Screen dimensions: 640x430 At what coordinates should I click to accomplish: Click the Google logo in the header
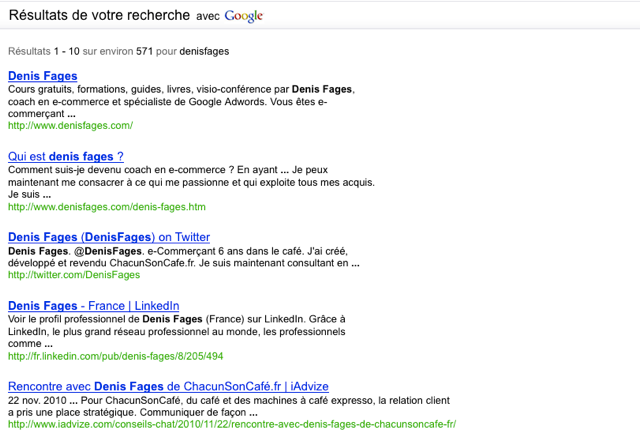tap(244, 16)
